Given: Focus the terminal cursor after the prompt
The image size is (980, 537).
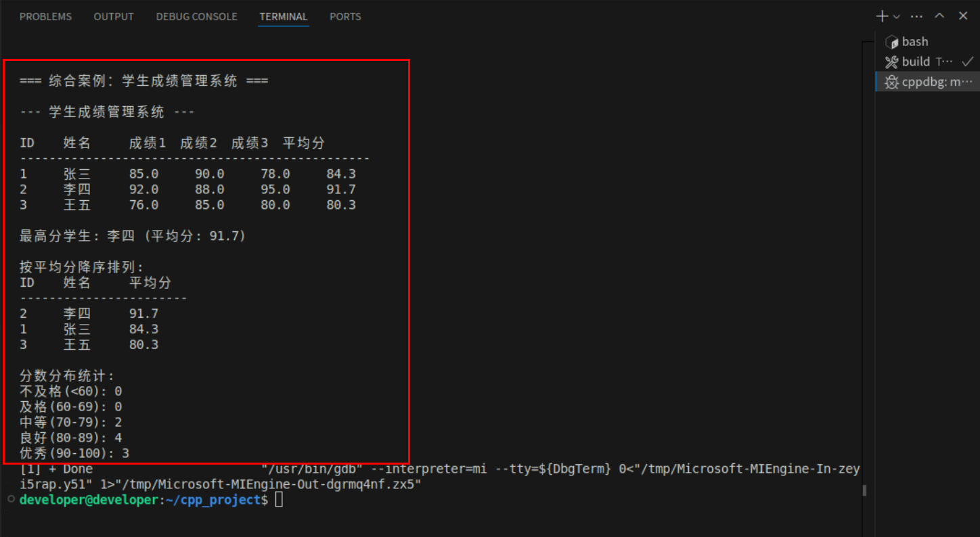Looking at the screenshot, I should [279, 500].
